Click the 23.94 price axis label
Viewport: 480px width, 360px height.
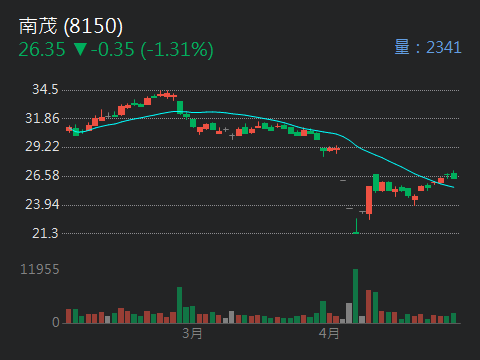[x=42, y=204]
